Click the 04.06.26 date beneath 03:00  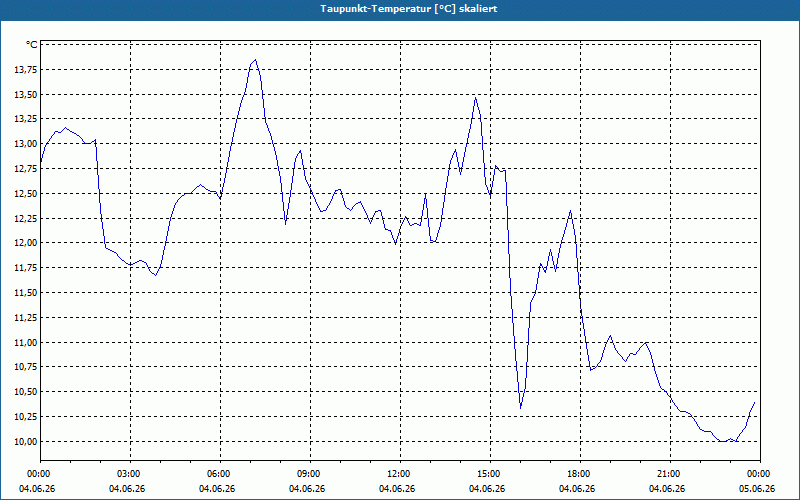point(128,489)
